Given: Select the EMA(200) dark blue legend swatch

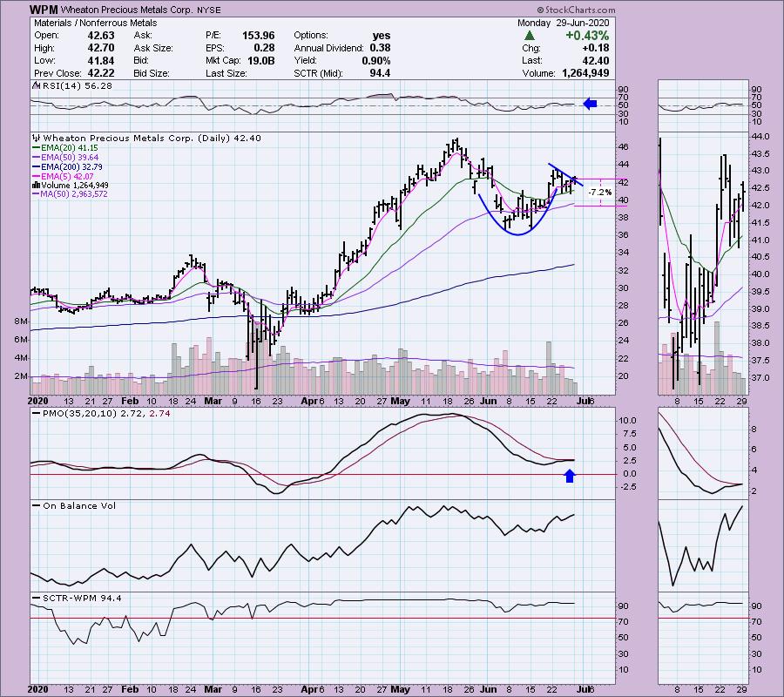Looking at the screenshot, I should pos(36,167).
